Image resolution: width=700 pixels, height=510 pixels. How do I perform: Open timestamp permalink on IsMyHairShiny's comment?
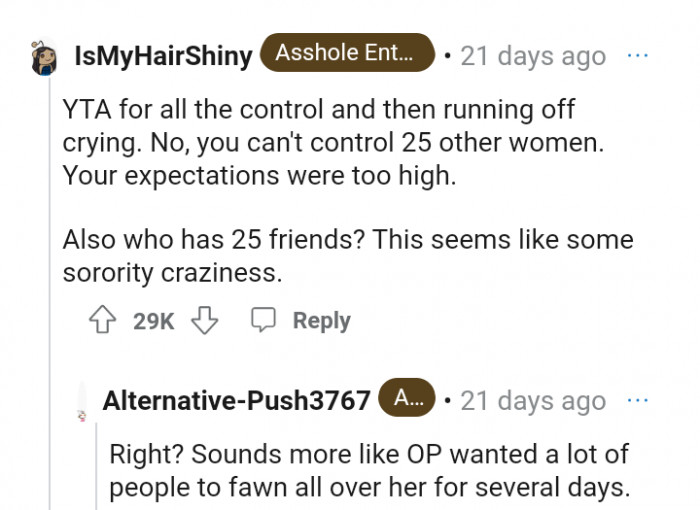tap(533, 56)
